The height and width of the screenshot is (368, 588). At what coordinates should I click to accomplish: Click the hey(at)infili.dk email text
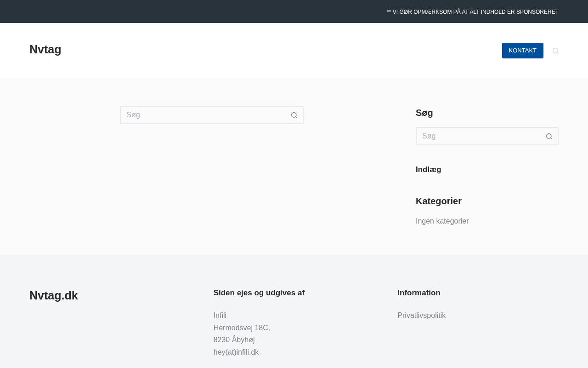(x=236, y=352)
